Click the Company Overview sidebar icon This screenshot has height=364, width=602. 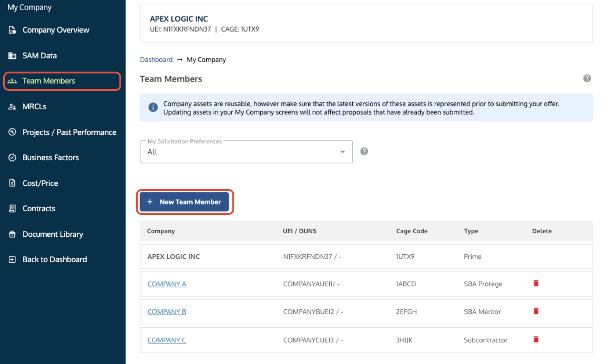[12, 30]
